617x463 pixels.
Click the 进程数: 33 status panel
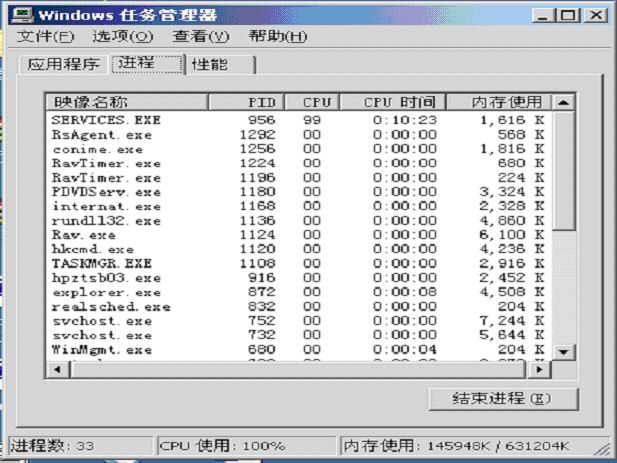point(80,446)
